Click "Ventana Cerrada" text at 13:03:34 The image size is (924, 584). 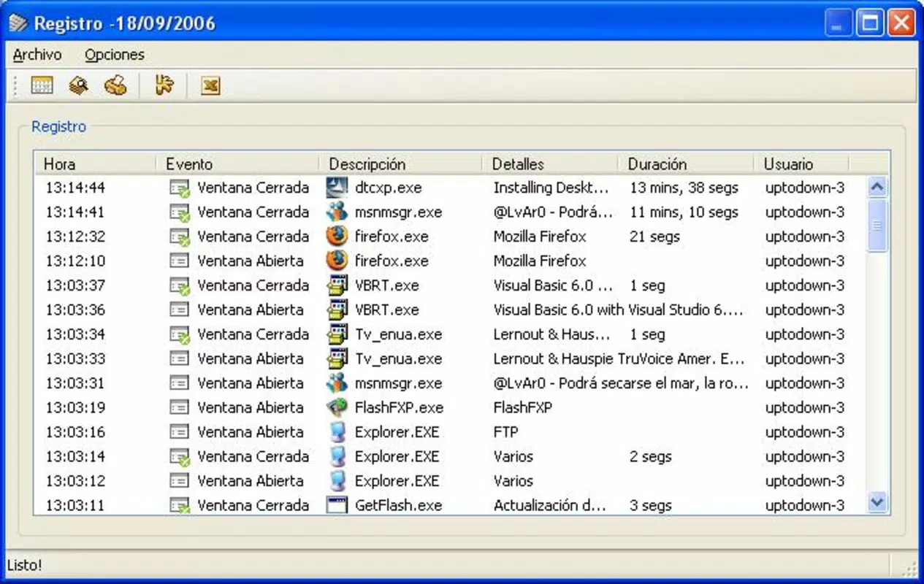(253, 334)
